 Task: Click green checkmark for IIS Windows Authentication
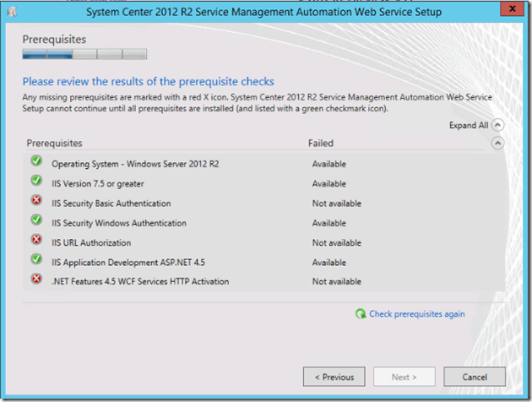36,220
